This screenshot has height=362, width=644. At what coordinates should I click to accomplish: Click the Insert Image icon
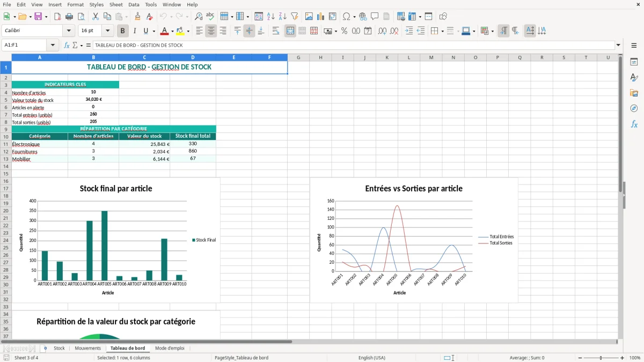point(309,17)
